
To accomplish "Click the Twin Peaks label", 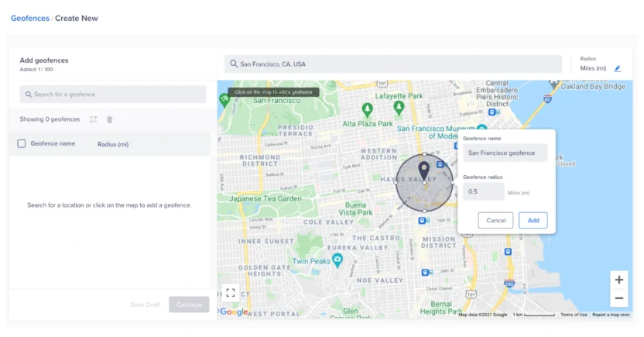I will [311, 261].
